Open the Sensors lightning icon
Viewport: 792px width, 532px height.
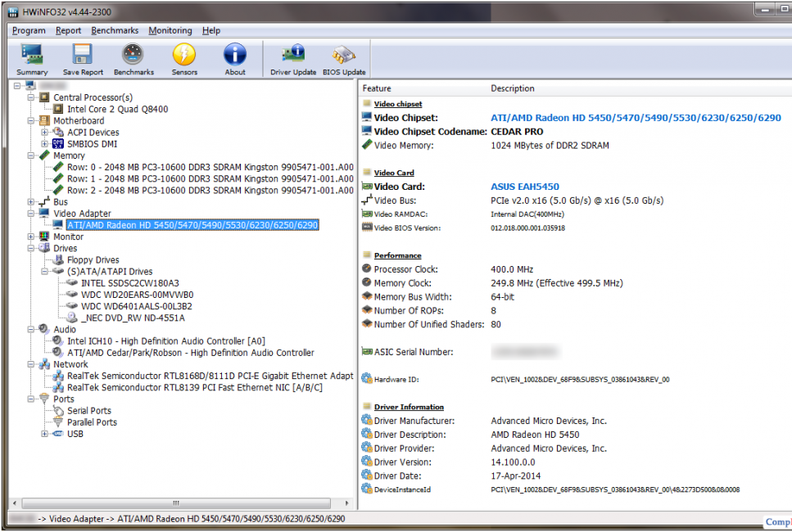tap(184, 59)
